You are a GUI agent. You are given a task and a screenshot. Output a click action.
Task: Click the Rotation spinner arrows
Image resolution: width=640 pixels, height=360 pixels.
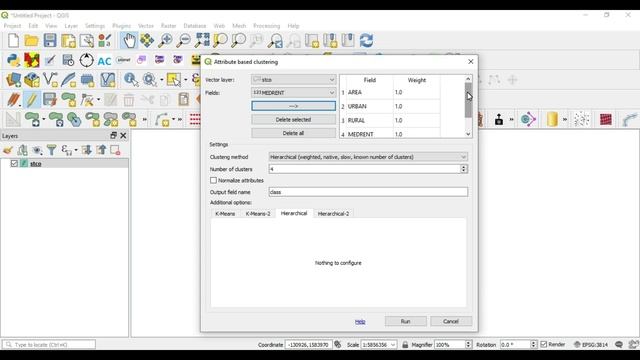point(533,344)
